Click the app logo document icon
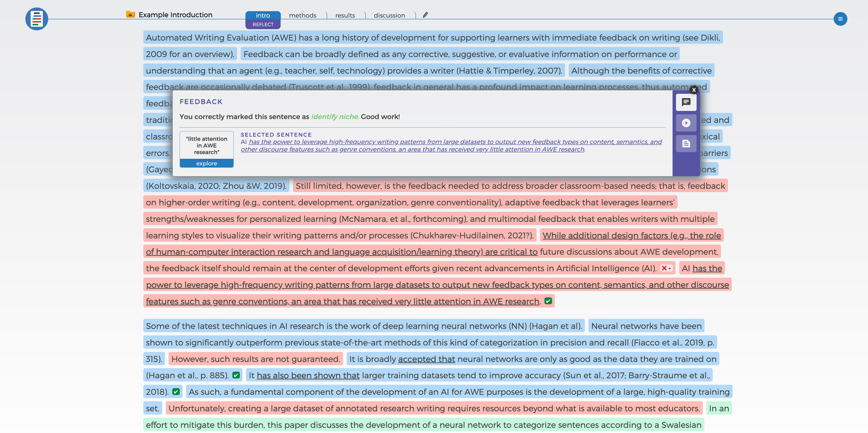Image resolution: width=868 pixels, height=433 pixels. (36, 19)
